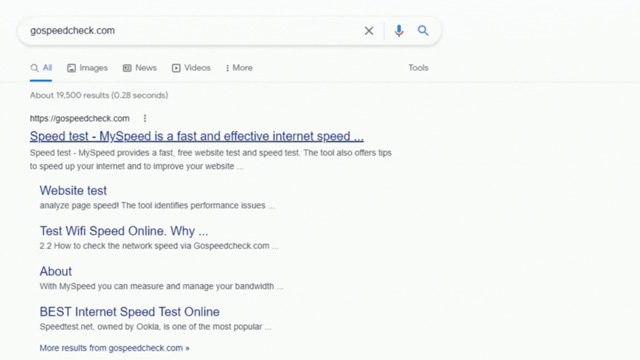Screen dimensions: 640x360
Task: Switch to the Videos tab
Action: tap(191, 68)
